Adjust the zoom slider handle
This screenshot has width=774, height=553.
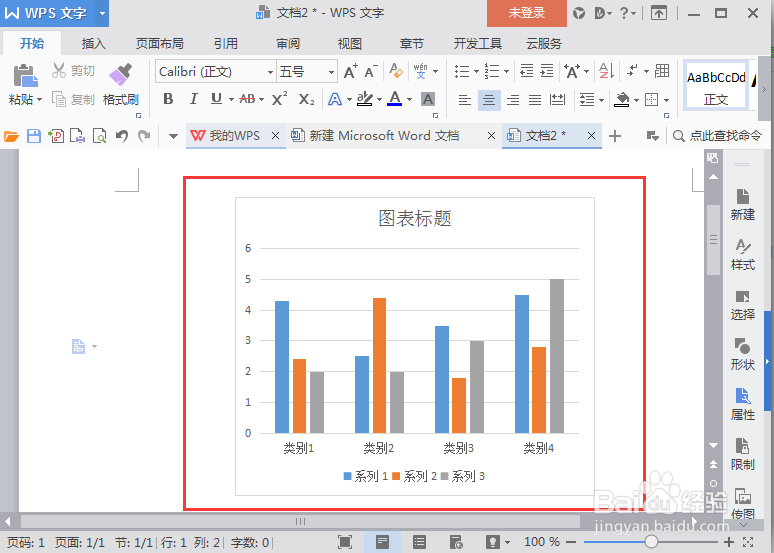point(651,542)
